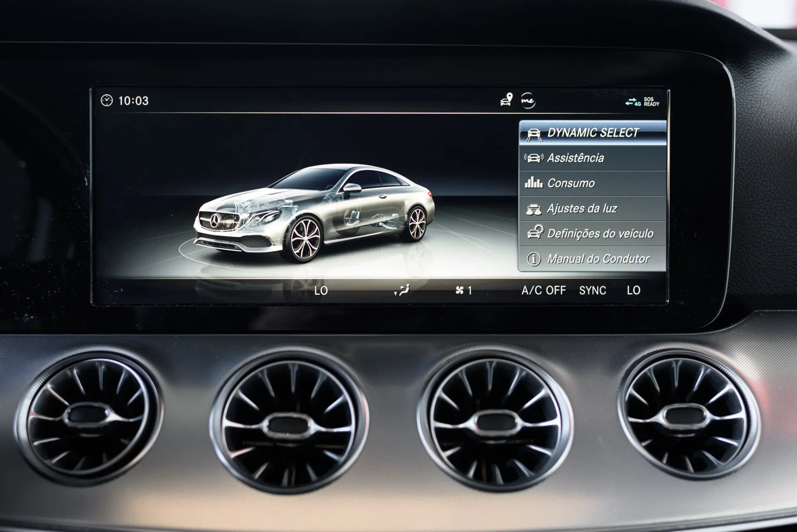Click the DYNAMIC SELECT car icon

(534, 134)
